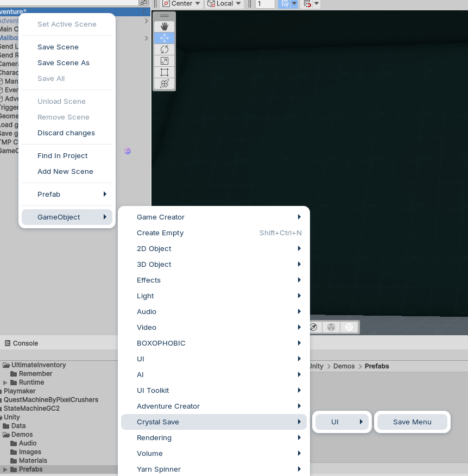
Task: Open the Local rotation dropdown
Action: [220, 3]
